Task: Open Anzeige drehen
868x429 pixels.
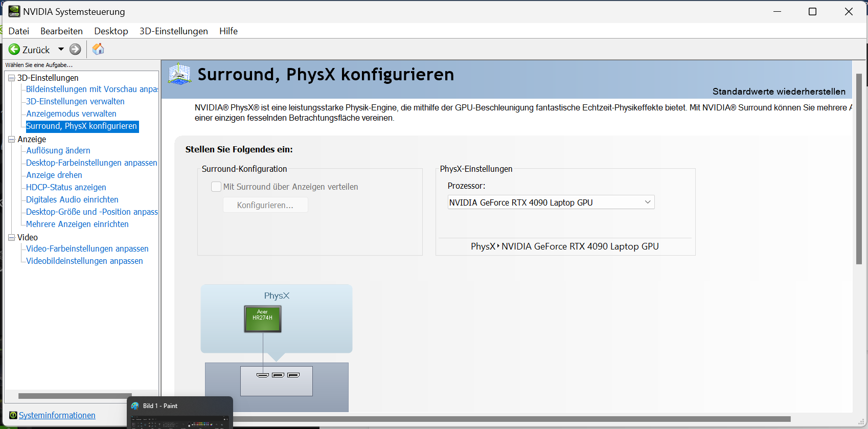Action: pyautogui.click(x=54, y=175)
